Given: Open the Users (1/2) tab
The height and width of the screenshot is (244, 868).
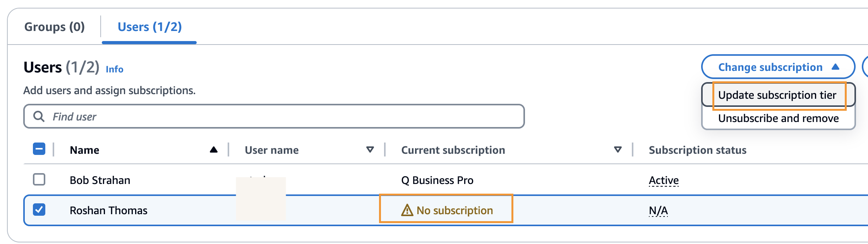Looking at the screenshot, I should point(149,27).
